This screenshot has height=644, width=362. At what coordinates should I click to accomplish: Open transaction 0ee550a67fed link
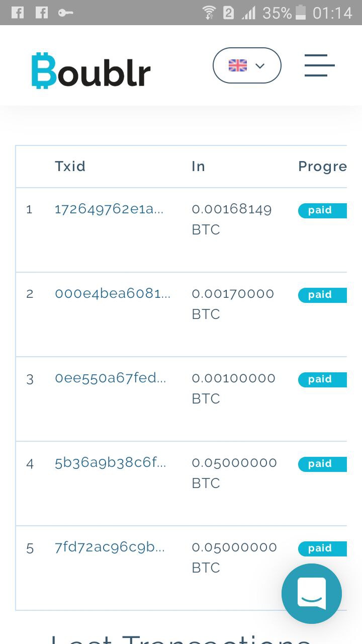(x=110, y=378)
